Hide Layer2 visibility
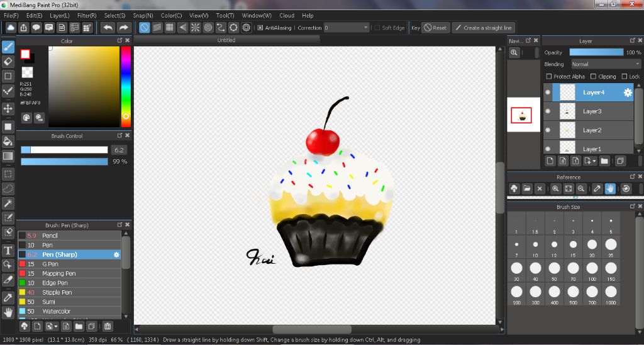Screen dimensions: 644x345 click(x=548, y=130)
